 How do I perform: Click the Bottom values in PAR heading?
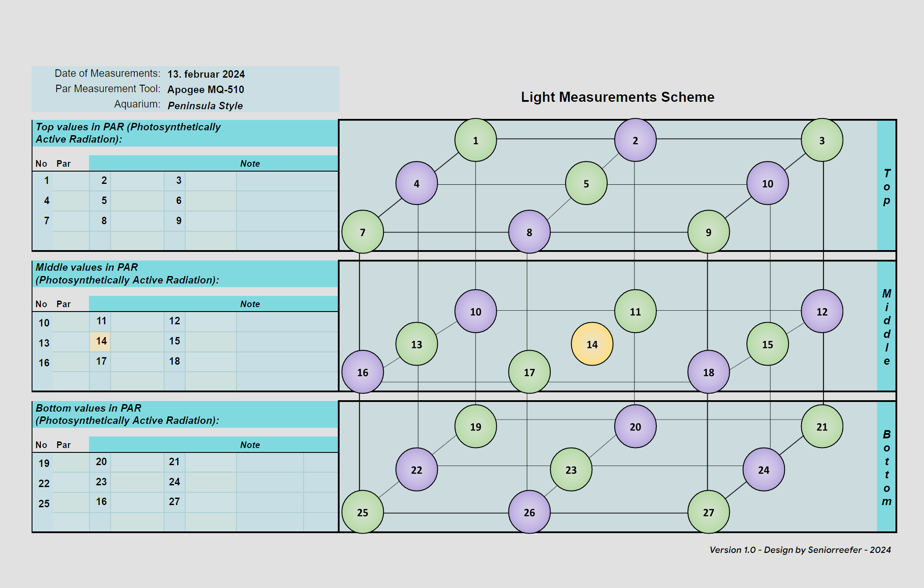[x=127, y=414]
